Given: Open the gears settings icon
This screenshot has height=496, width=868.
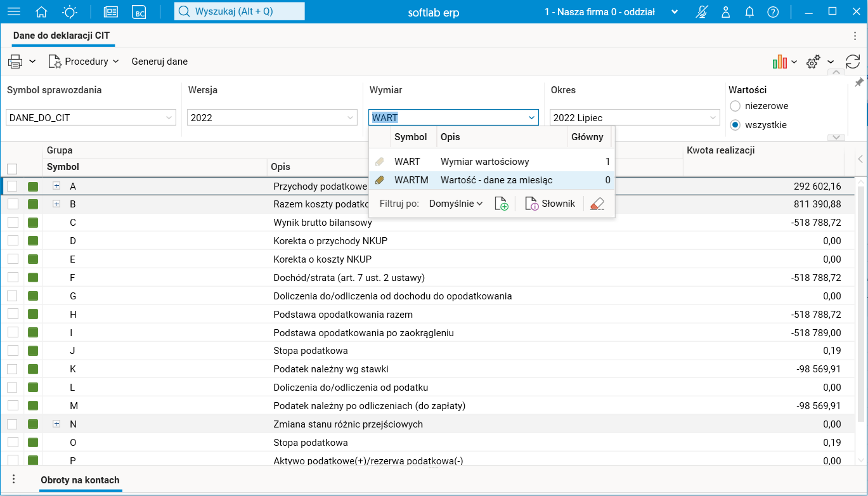Looking at the screenshot, I should 813,62.
